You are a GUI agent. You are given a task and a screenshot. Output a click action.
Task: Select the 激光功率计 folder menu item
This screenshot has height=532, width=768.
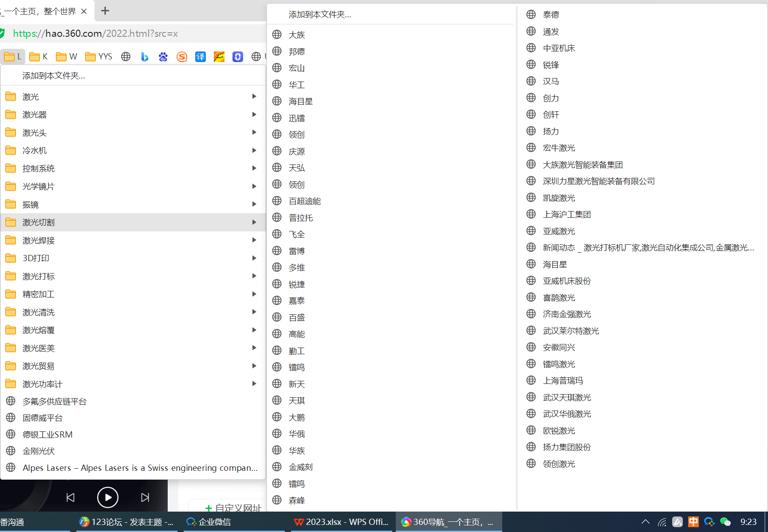[x=133, y=384]
